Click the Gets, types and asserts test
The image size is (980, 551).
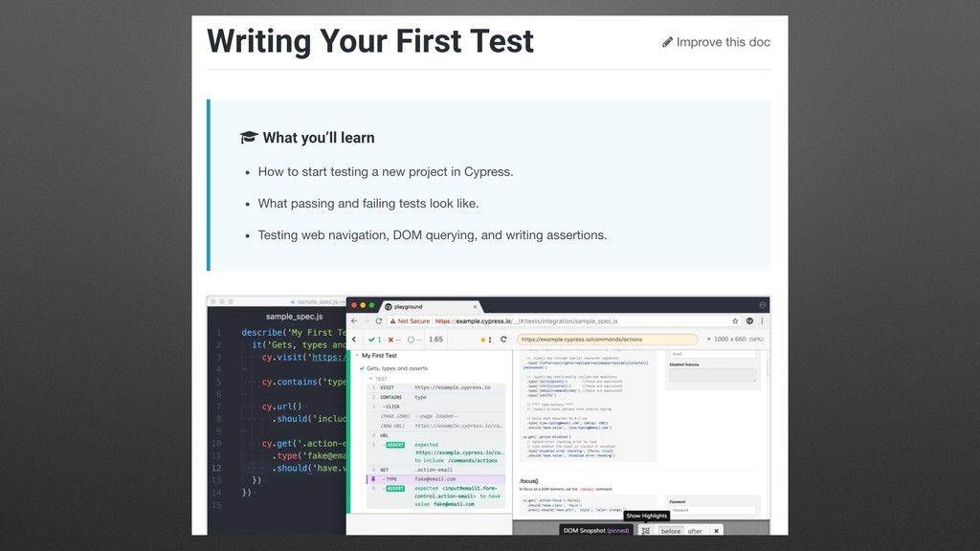(x=397, y=368)
